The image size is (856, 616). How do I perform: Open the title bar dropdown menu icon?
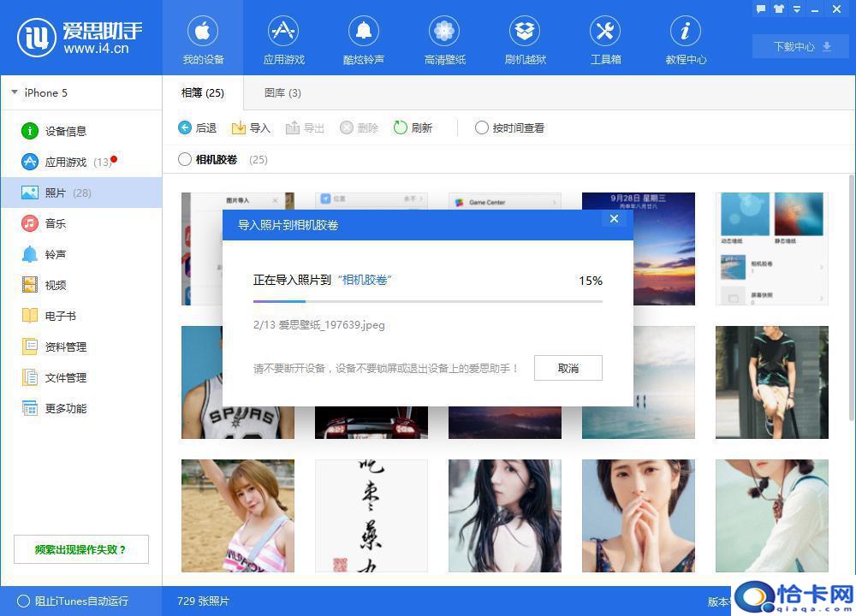[796, 9]
